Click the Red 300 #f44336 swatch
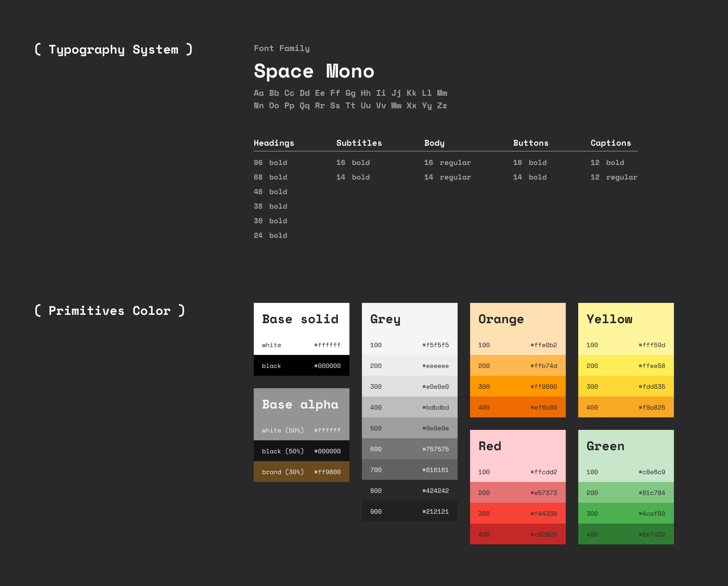The height and width of the screenshot is (586, 728). pyautogui.click(x=517, y=513)
